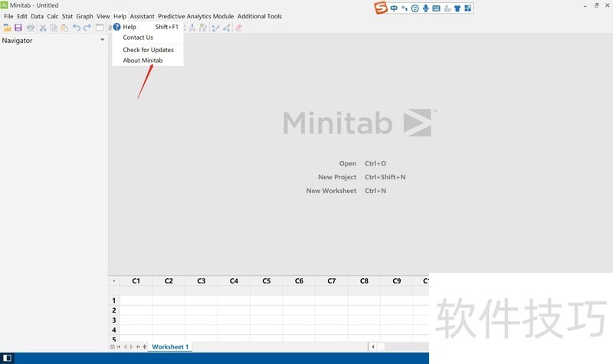Click the orange Sogou S logo
This screenshot has height=364, width=613.
pyautogui.click(x=380, y=8)
